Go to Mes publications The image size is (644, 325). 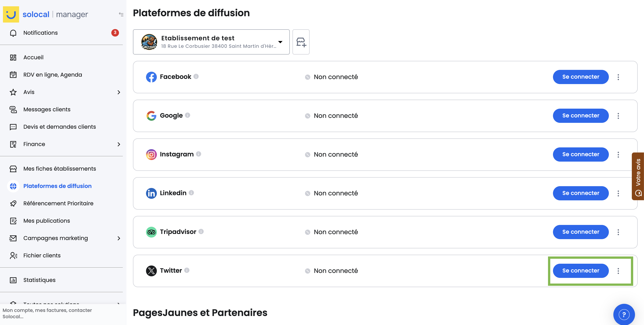(x=46, y=221)
